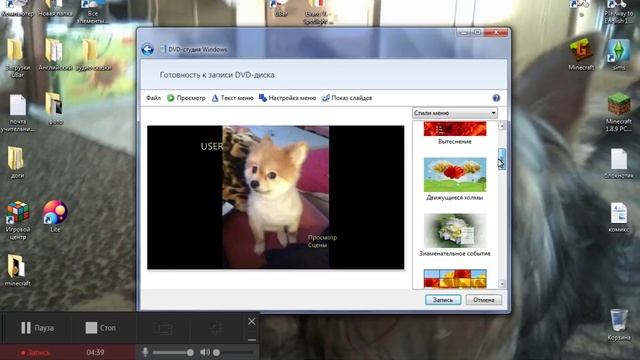Image resolution: width=640 pixels, height=360 pixels.
Task: Click Просмотр text in the DVD preview
Action: [322, 238]
